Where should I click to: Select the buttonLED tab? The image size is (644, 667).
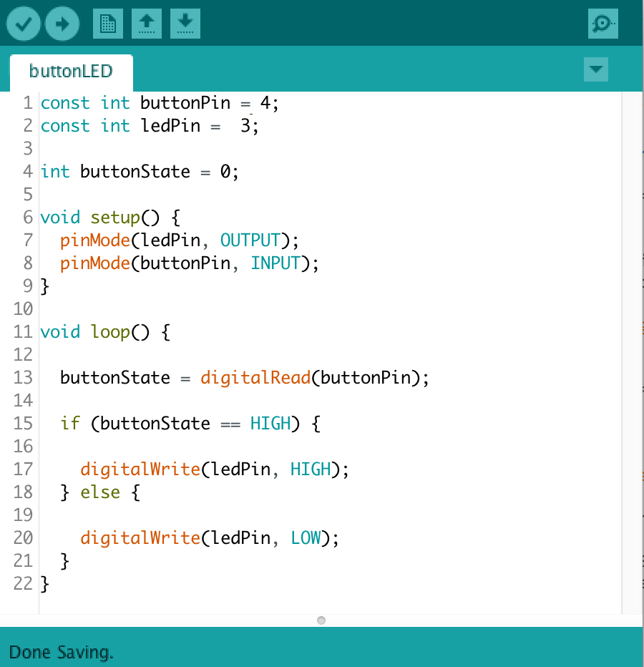click(x=71, y=71)
